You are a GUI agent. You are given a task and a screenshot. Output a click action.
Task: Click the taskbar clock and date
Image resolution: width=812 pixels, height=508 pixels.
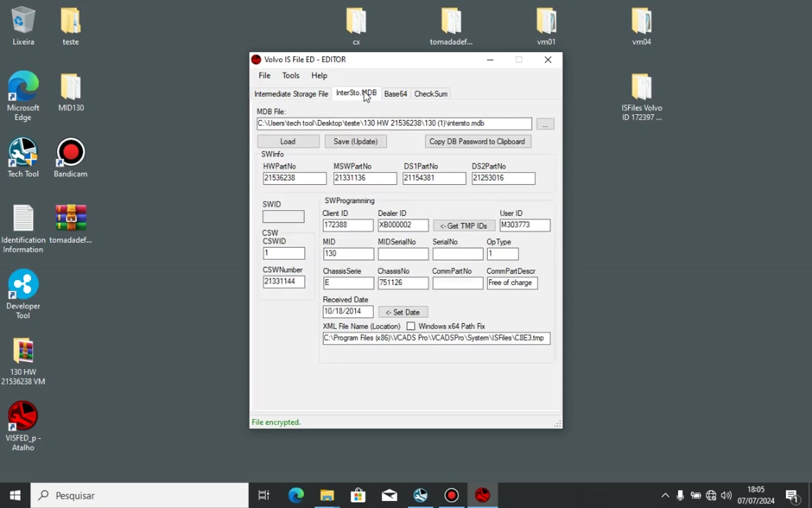click(756, 495)
